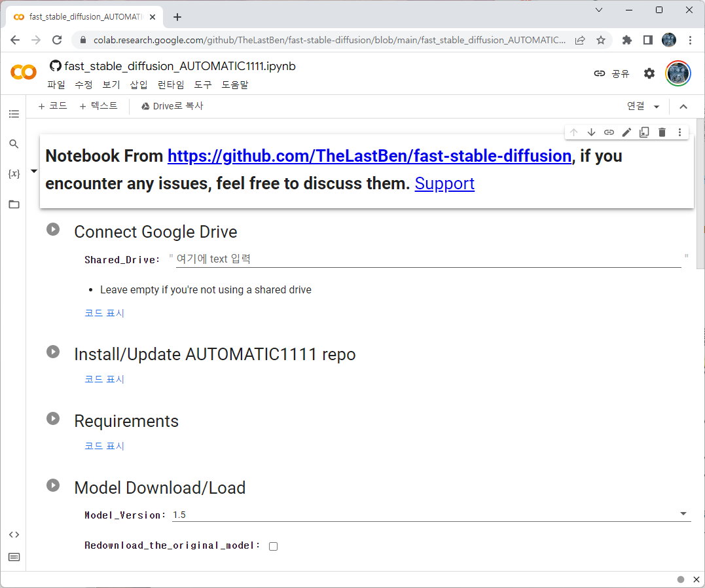Close the status bar with the X
This screenshot has height=588, width=705.
coord(696,579)
